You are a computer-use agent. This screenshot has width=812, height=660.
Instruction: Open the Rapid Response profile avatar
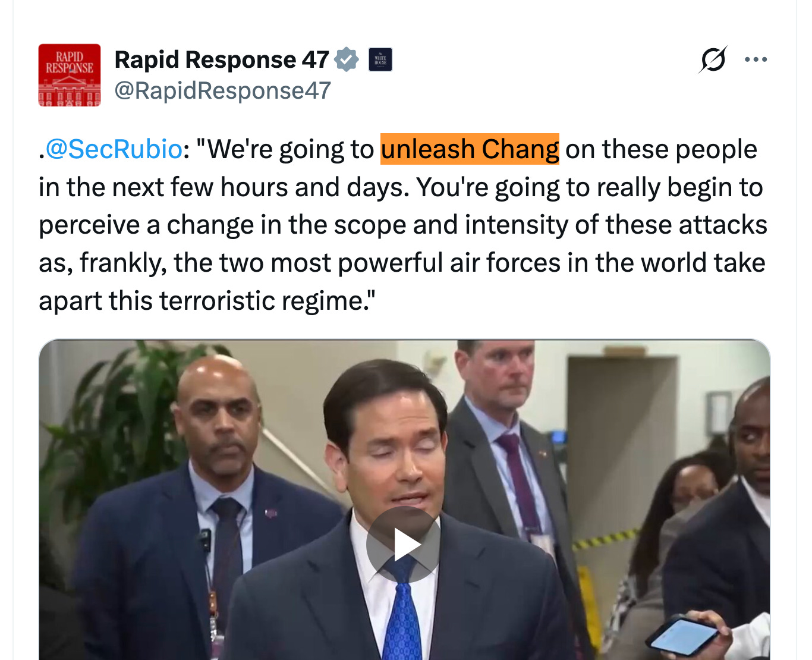[70, 75]
